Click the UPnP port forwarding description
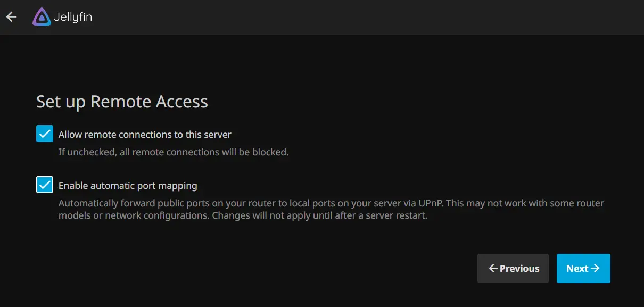 pos(331,210)
